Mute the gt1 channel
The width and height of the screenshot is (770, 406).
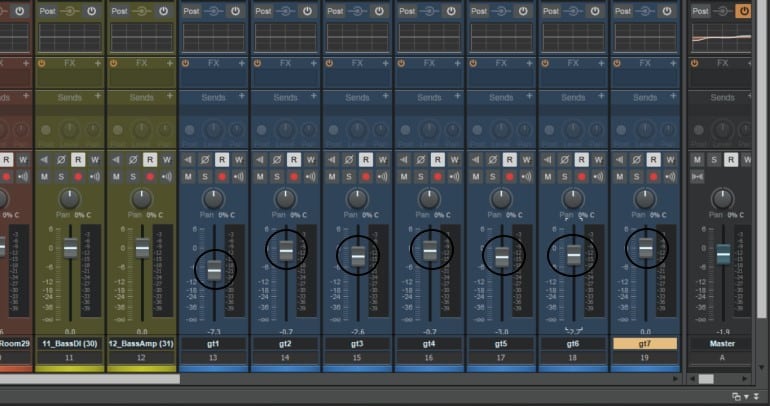click(189, 177)
